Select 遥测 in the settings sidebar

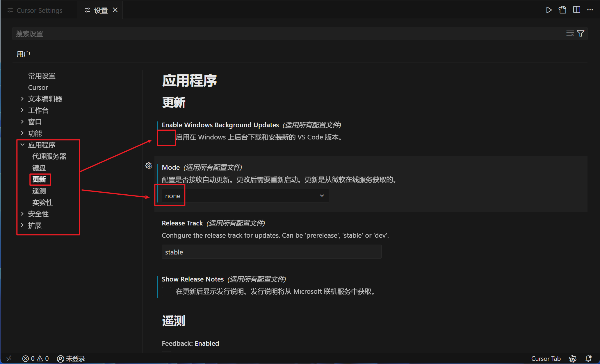click(39, 191)
